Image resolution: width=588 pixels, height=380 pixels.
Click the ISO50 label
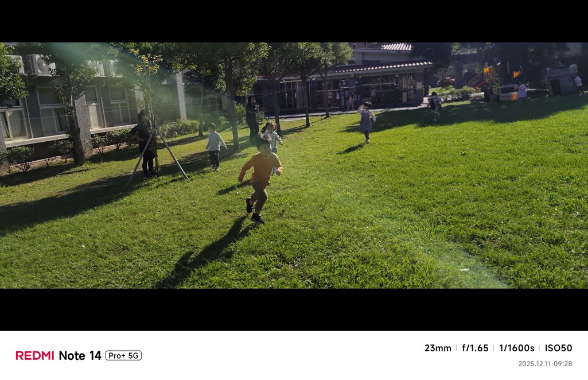coord(558,348)
